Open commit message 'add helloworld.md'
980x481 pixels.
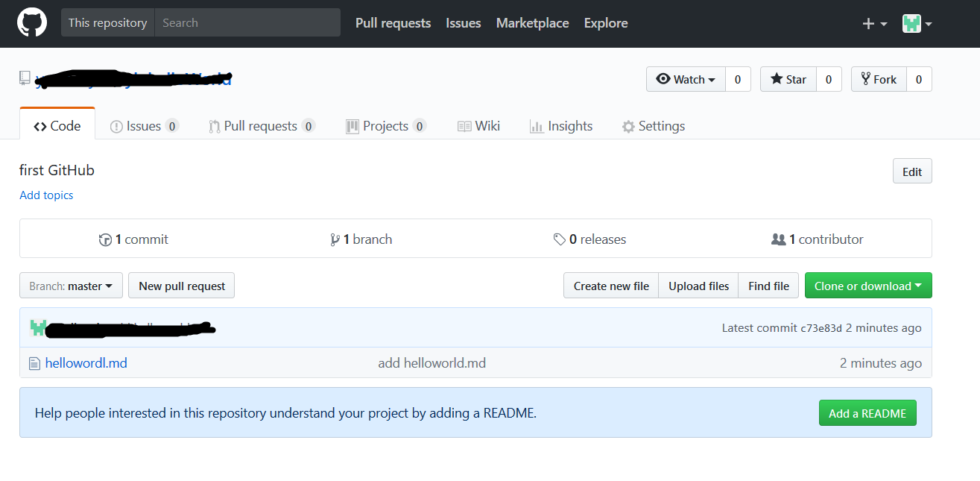(432, 363)
